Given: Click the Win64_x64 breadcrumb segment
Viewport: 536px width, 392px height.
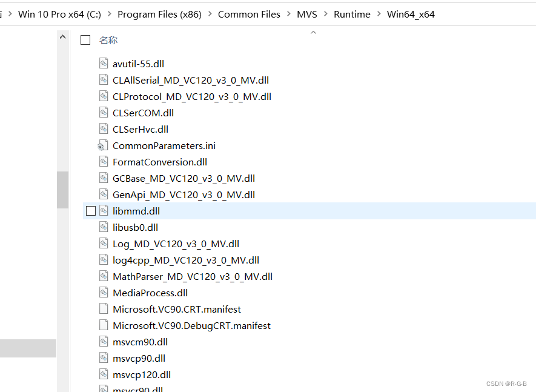Looking at the screenshot, I should pyautogui.click(x=411, y=15).
